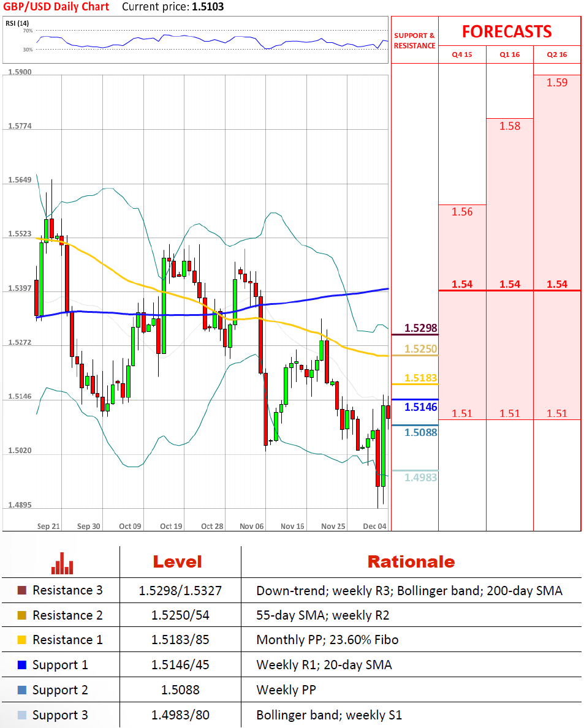This screenshot has width=584, height=728.
Task: Click the yellow Resistance 1 color swatch
Action: (22, 640)
